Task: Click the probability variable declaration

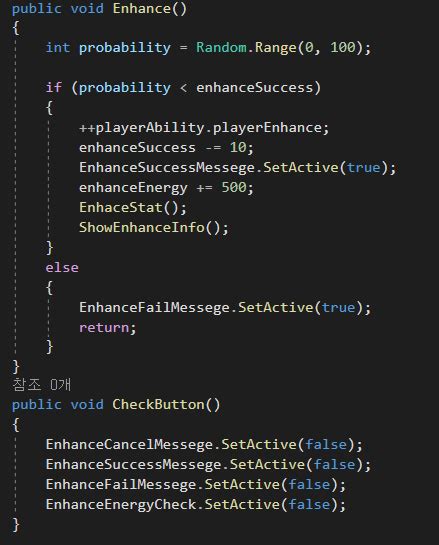Action: [125, 48]
